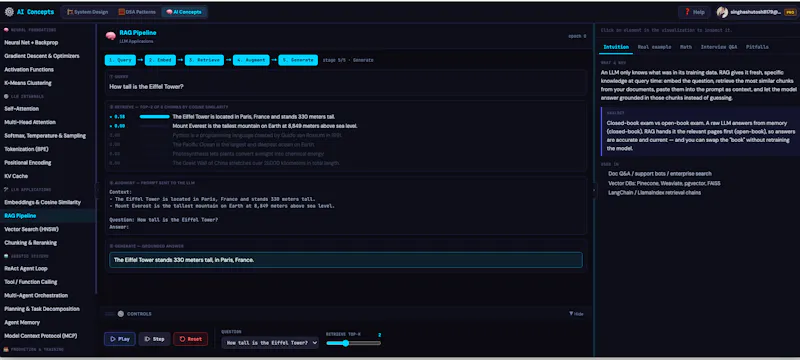Click the generated grounded answer box

(x=345, y=260)
